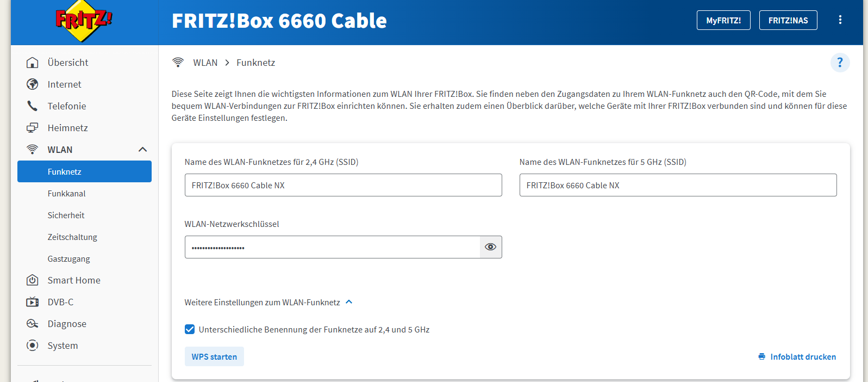This screenshot has height=382, width=868.
Task: Click the FRITZ! logo
Action: 84,21
